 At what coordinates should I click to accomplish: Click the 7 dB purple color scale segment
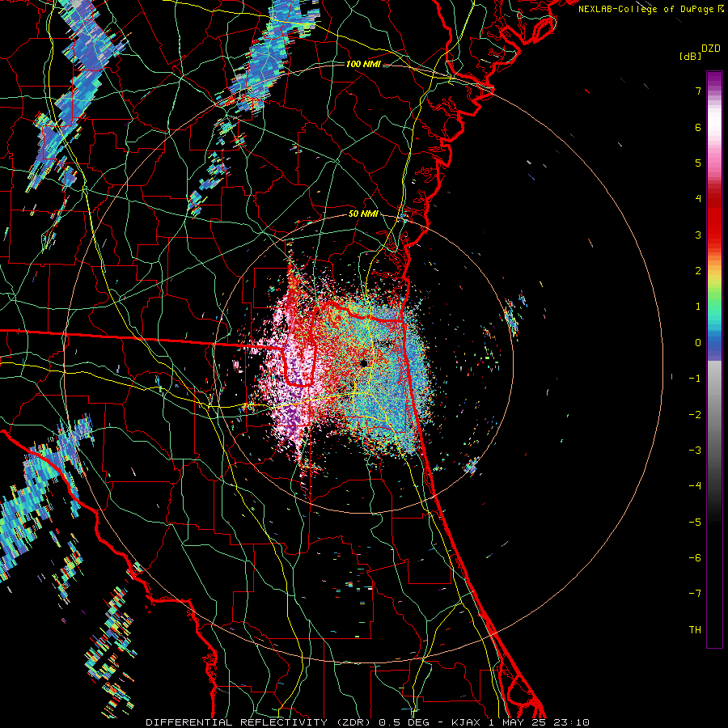click(x=714, y=91)
